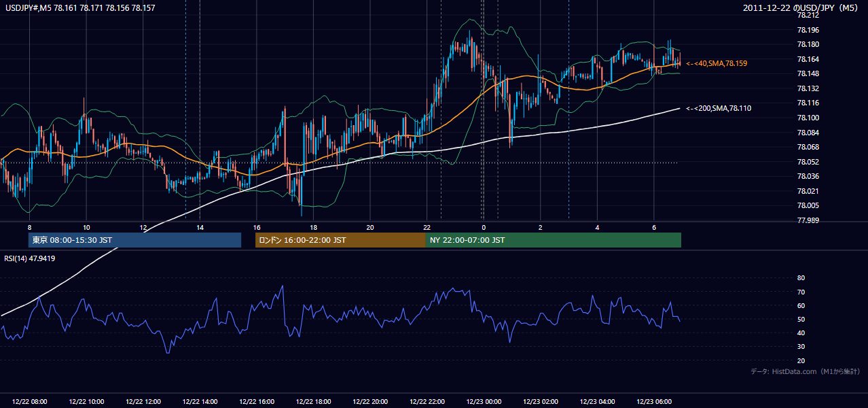Click the 12/22 20:00 time axis label

(370, 402)
